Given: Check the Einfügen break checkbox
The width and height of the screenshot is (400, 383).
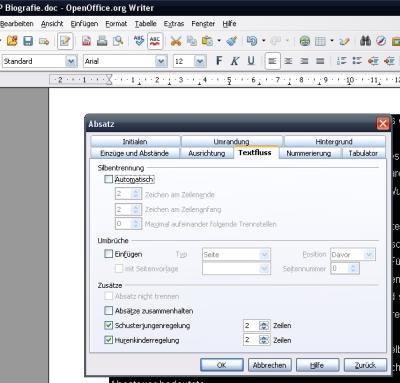Looking at the screenshot, I should pos(109,254).
